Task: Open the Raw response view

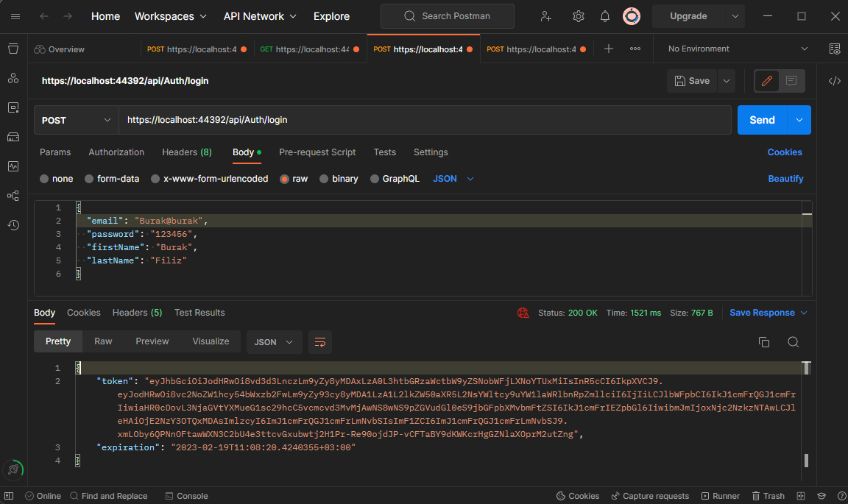Action: point(103,341)
